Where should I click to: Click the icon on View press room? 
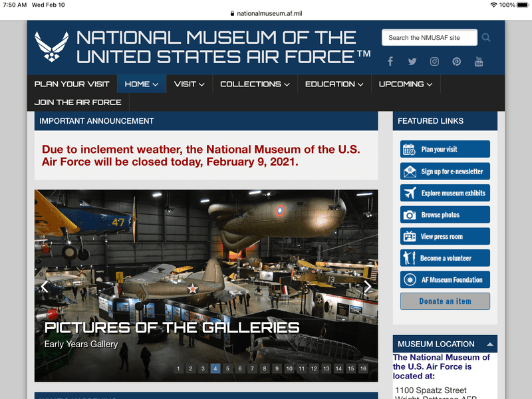(410, 237)
